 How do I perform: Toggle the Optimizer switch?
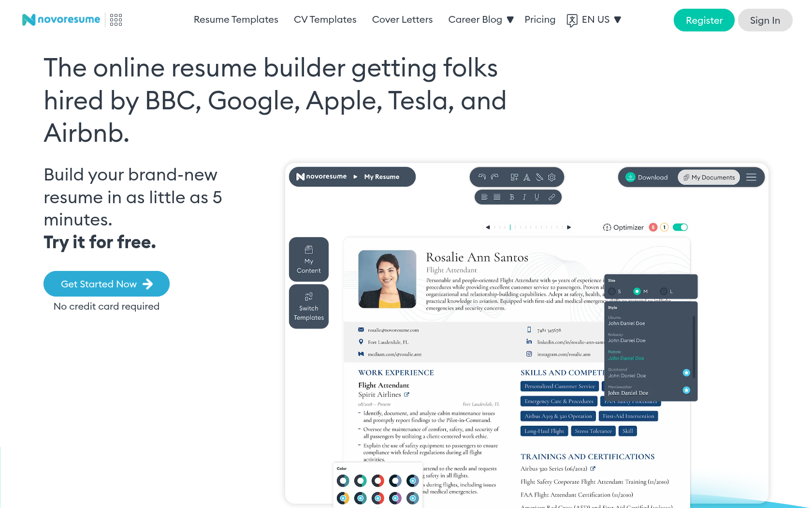tap(680, 227)
